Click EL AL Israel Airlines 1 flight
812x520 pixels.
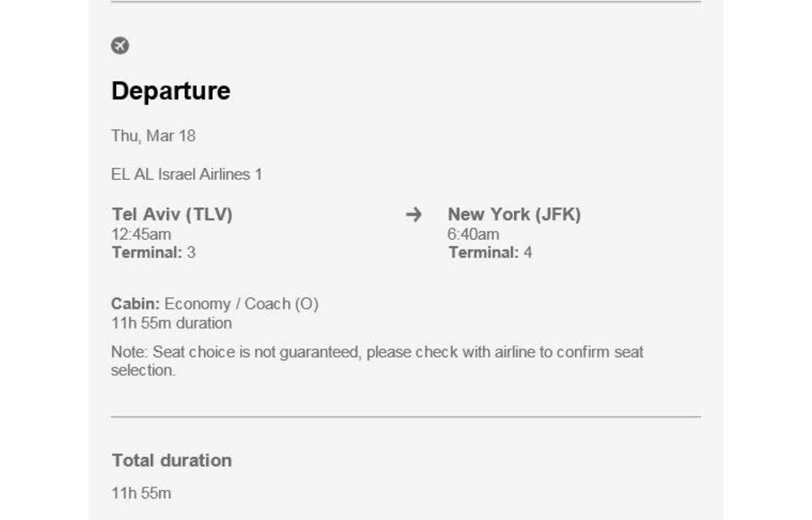(x=187, y=174)
